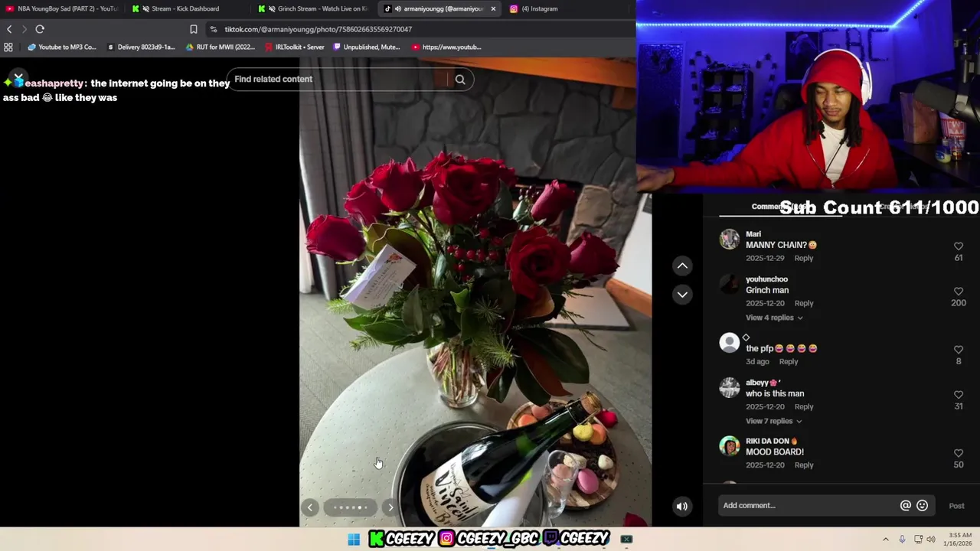Expand 'View 4 replies' under Grinch man
The height and width of the screenshot is (551, 980).
774,318
